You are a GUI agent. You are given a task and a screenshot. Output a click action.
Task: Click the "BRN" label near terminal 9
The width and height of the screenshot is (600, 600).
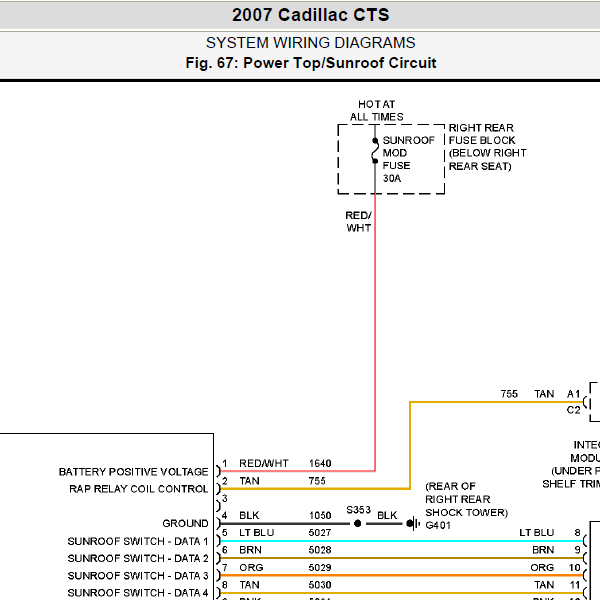pyautogui.click(x=543, y=550)
